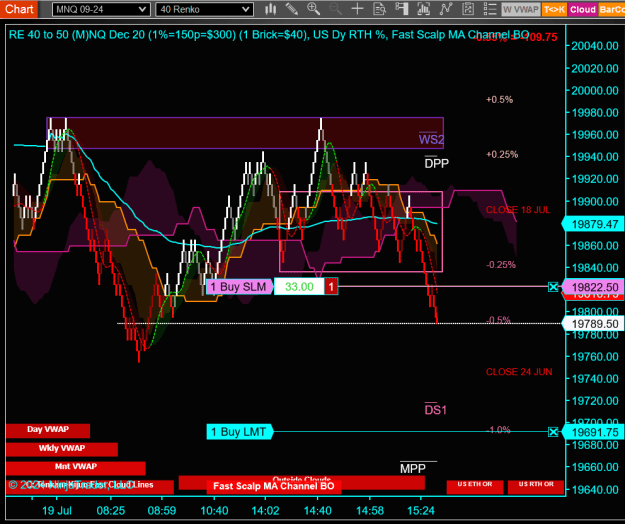Click the 19879.47 cyan price marker
This screenshot has height=524, width=625.
click(593, 224)
